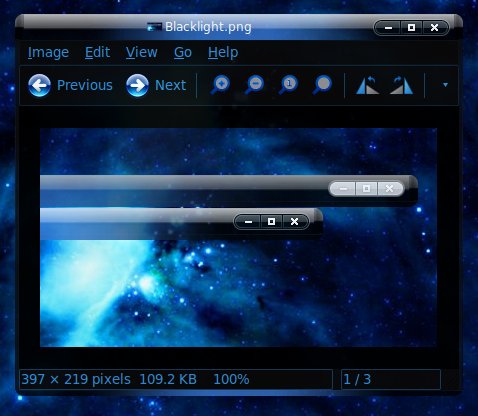Open the Image menu
The width and height of the screenshot is (478, 416).
tap(48, 52)
